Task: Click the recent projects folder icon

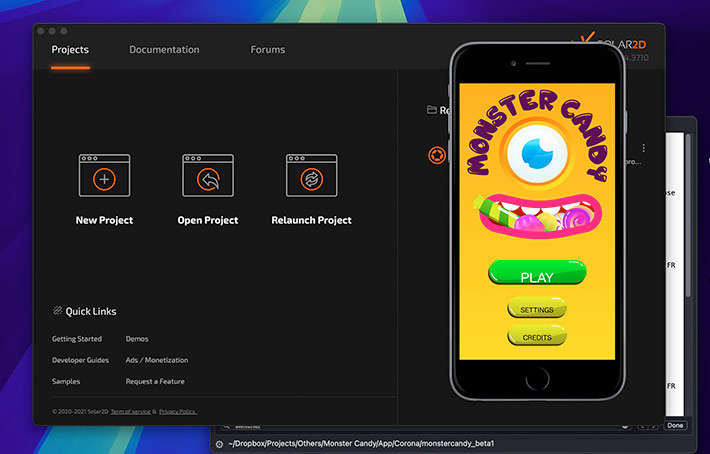Action: click(x=431, y=110)
